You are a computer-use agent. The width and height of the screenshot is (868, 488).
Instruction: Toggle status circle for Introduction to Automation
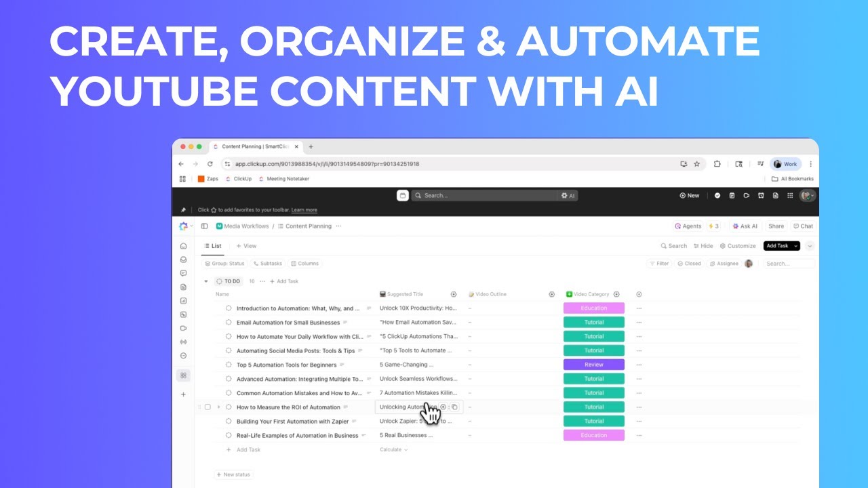(x=229, y=308)
